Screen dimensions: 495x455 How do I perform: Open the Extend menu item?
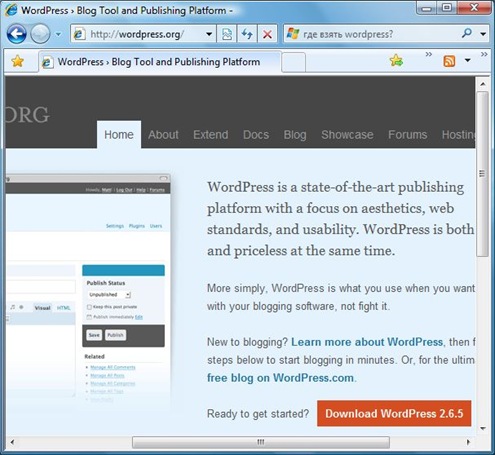point(211,135)
